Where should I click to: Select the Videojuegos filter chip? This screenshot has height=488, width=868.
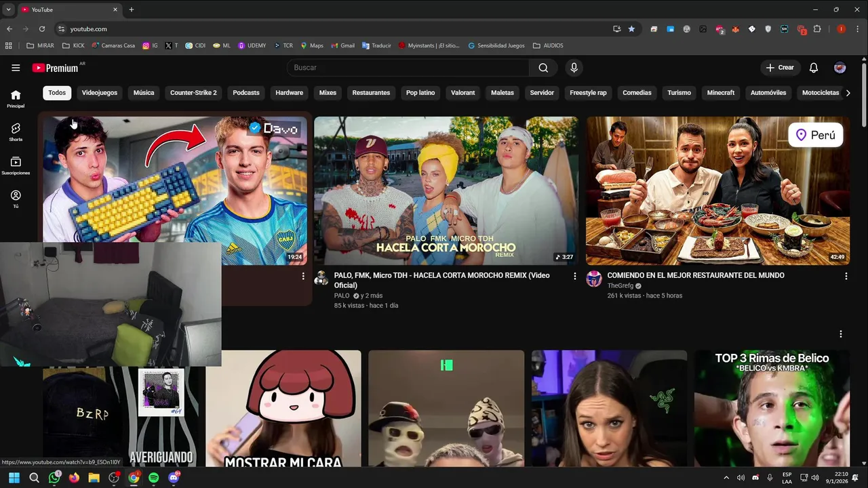pyautogui.click(x=100, y=93)
